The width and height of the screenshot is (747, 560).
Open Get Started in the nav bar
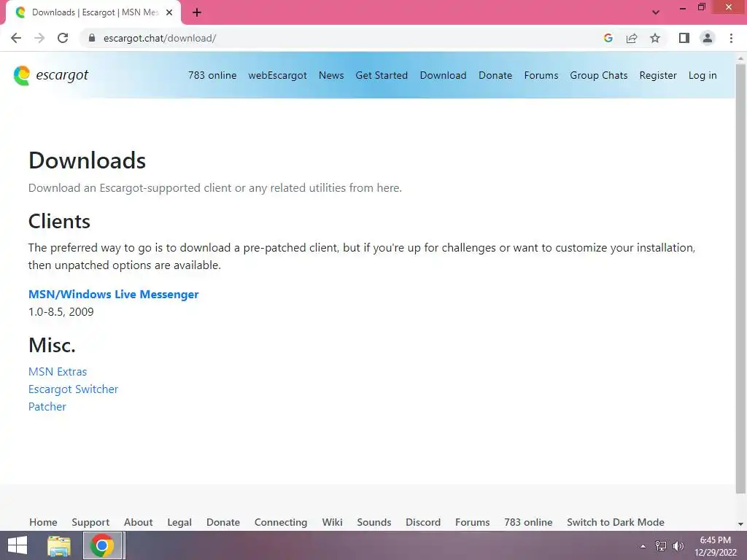pyautogui.click(x=382, y=75)
